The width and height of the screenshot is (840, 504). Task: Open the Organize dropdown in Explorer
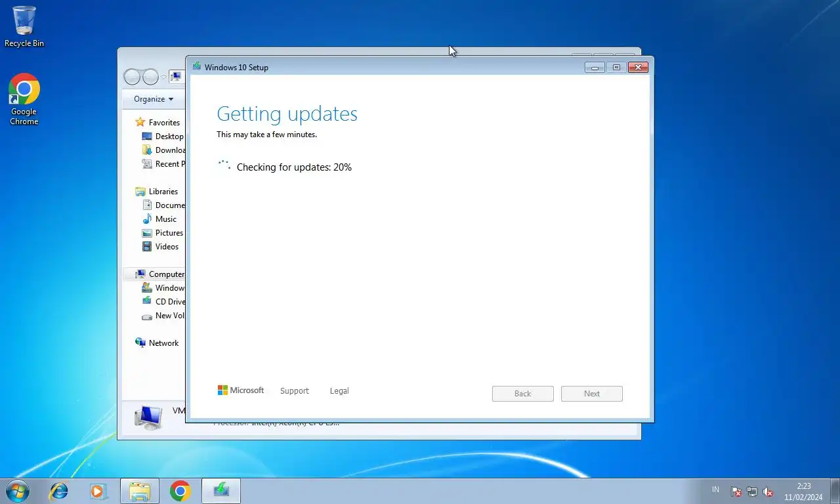(x=154, y=99)
